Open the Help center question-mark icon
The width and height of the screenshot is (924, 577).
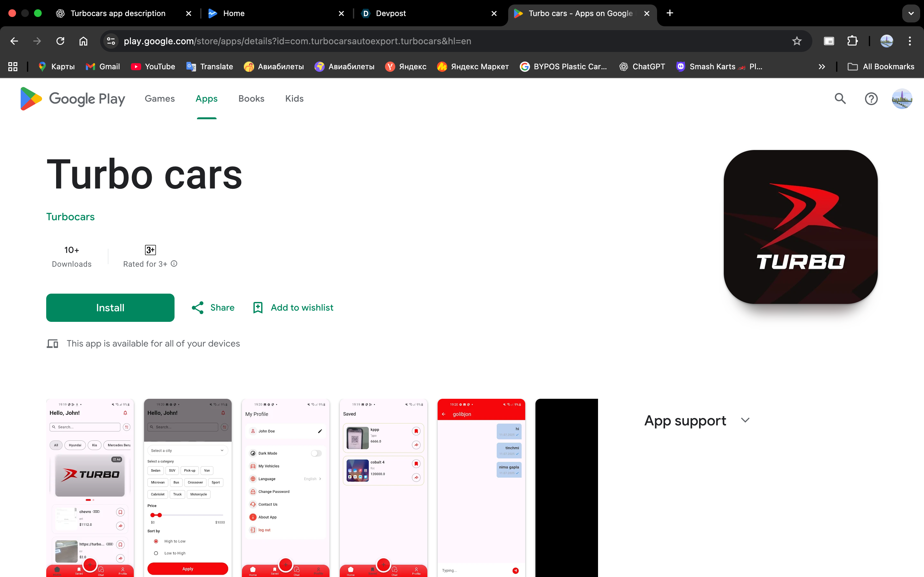point(871,99)
